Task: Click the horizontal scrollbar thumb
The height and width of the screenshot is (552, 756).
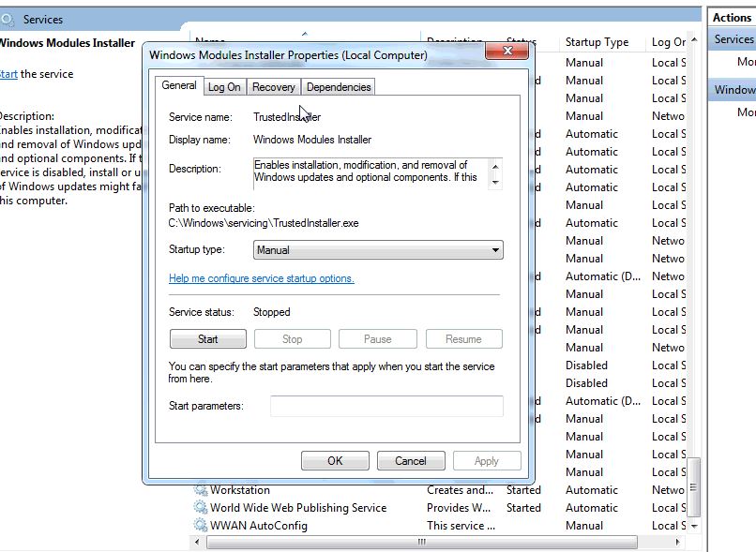Action: [422, 542]
